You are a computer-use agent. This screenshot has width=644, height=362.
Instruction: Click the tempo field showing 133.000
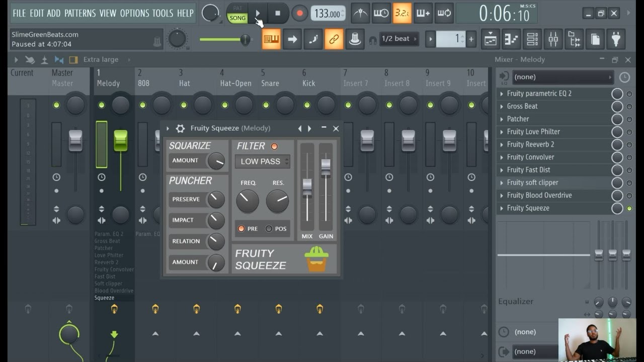coord(328,14)
